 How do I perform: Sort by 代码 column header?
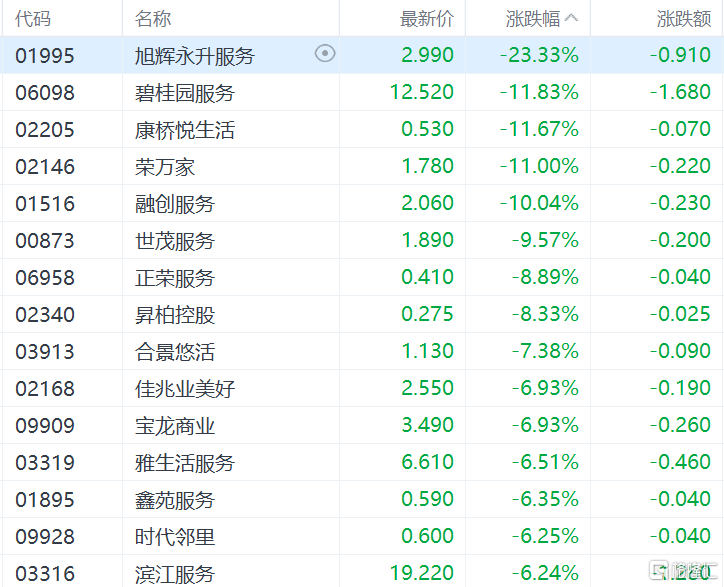coord(33,19)
